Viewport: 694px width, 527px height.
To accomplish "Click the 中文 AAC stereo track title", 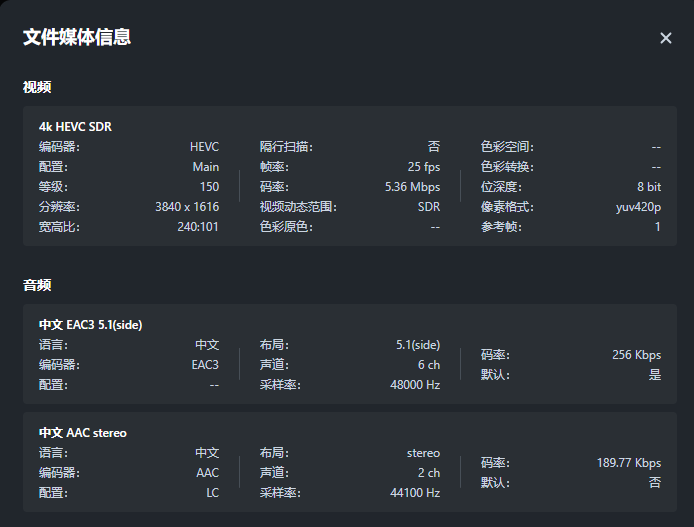I will coord(82,433).
